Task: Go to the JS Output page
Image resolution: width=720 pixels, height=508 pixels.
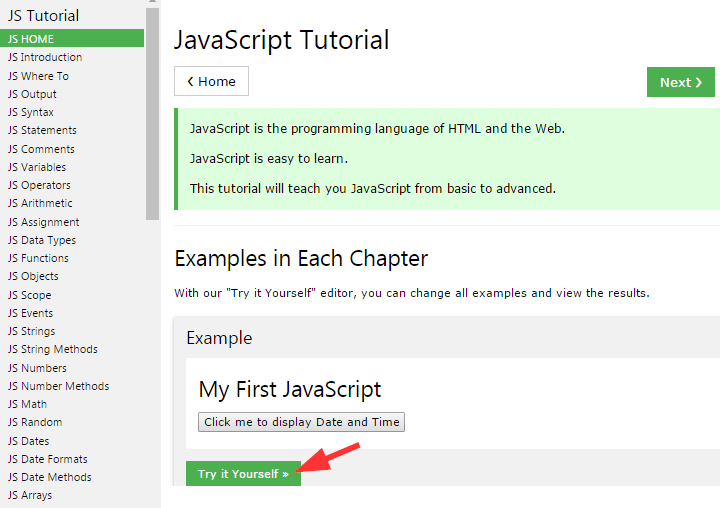Action: point(32,94)
